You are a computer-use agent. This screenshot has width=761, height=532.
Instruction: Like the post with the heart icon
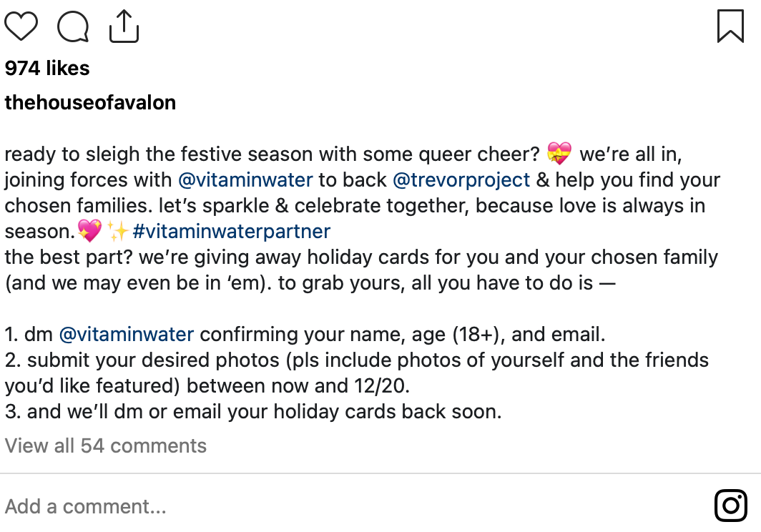(21, 26)
